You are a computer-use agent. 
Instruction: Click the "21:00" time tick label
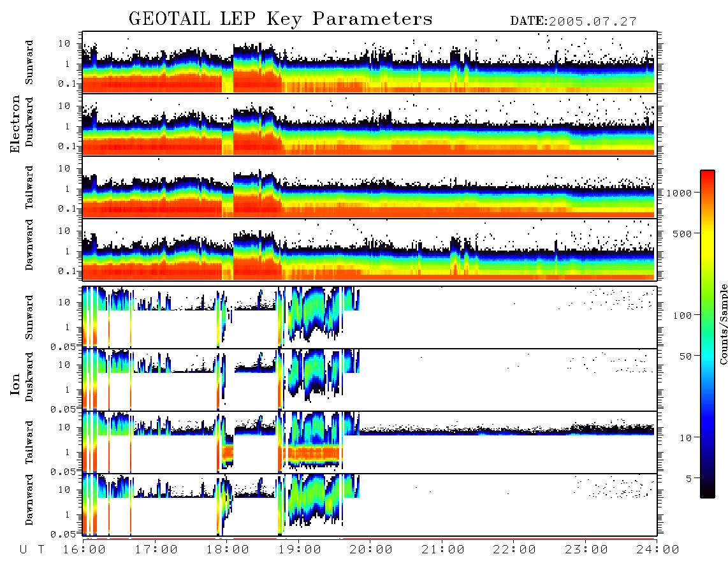click(444, 550)
